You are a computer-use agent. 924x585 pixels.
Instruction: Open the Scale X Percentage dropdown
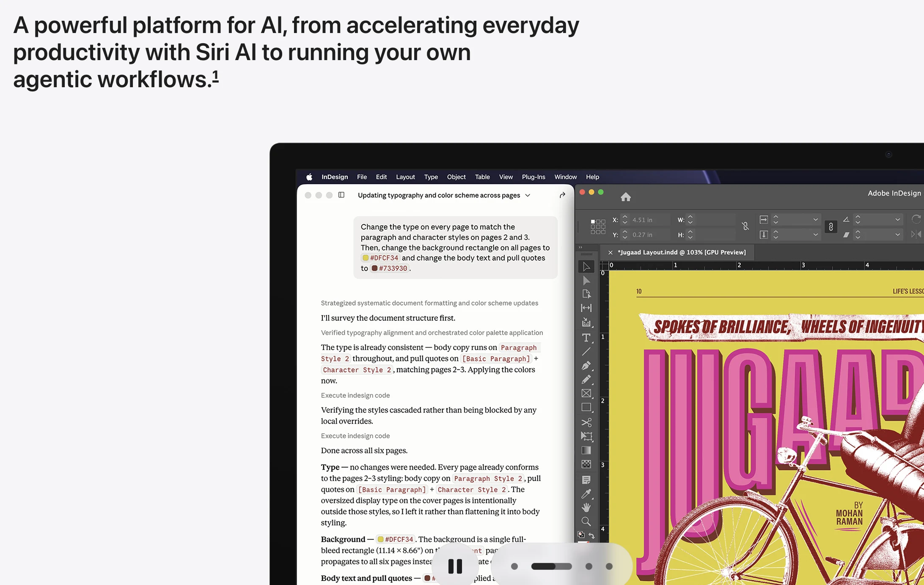816,220
